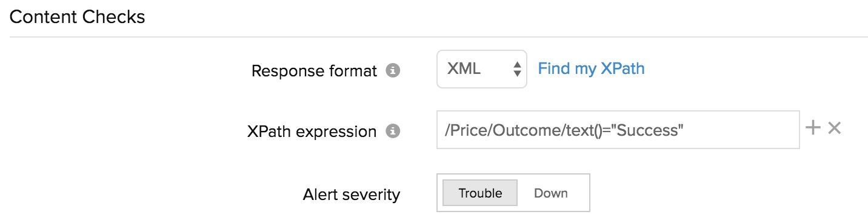The image size is (868, 223).
Task: Click the XPath expression label
Action: click(312, 131)
